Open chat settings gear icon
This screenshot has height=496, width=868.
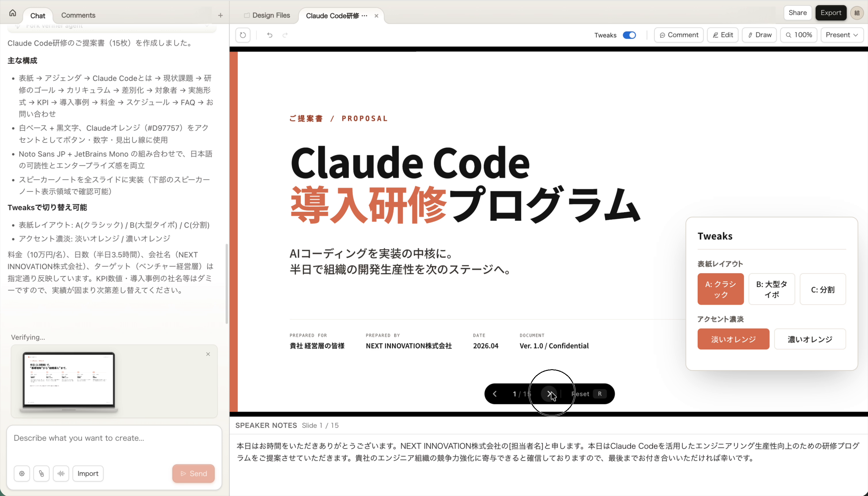[22, 473]
